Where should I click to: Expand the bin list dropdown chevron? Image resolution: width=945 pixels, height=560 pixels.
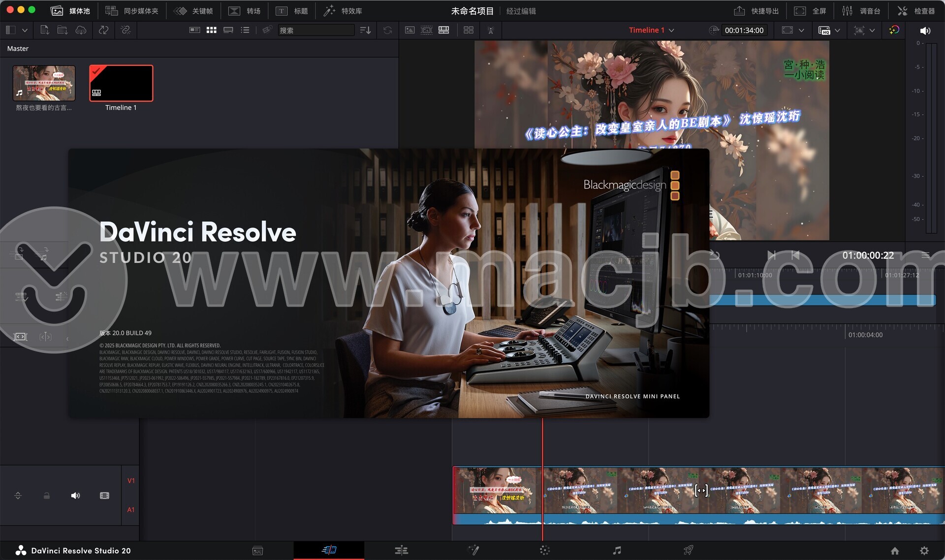25,30
